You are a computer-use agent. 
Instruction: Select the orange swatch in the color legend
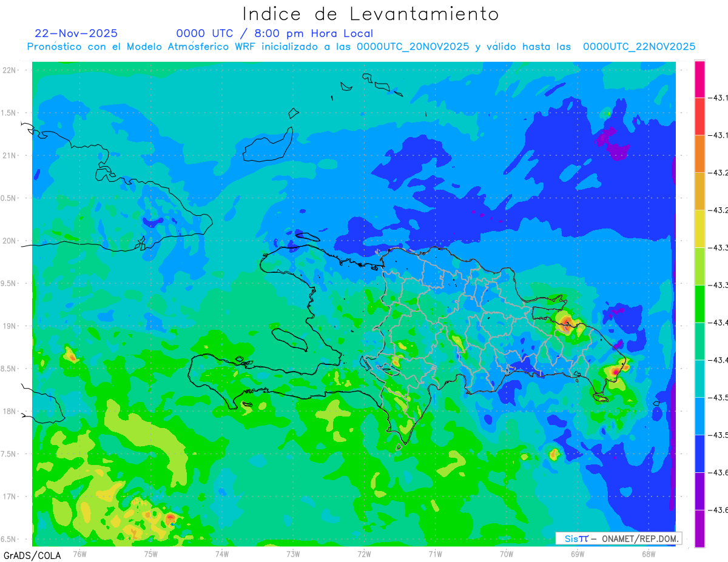click(x=699, y=154)
